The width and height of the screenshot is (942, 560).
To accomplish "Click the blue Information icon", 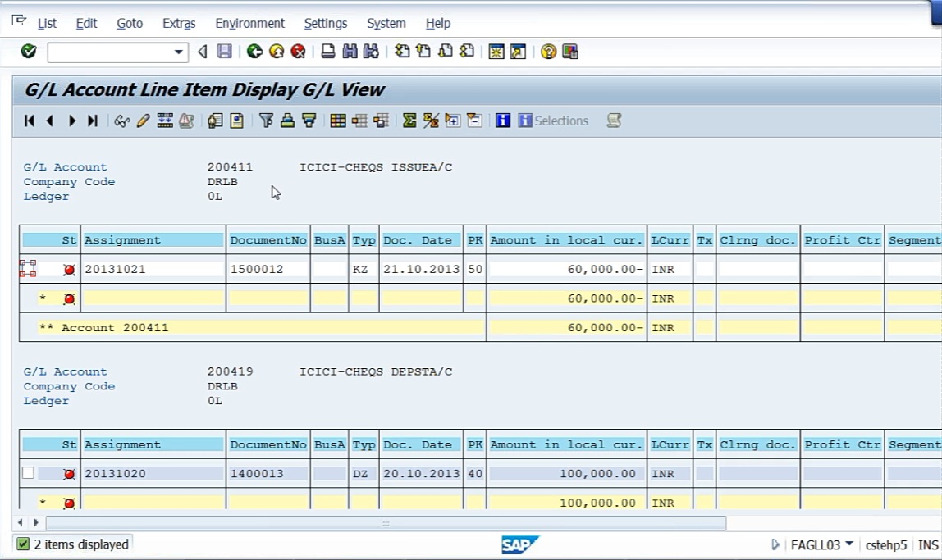I will point(503,121).
